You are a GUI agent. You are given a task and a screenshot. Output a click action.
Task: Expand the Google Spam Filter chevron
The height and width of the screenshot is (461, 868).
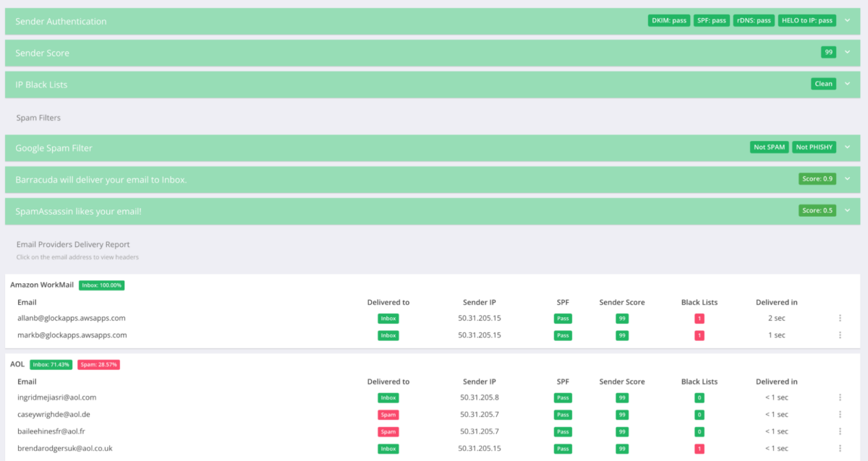click(847, 147)
